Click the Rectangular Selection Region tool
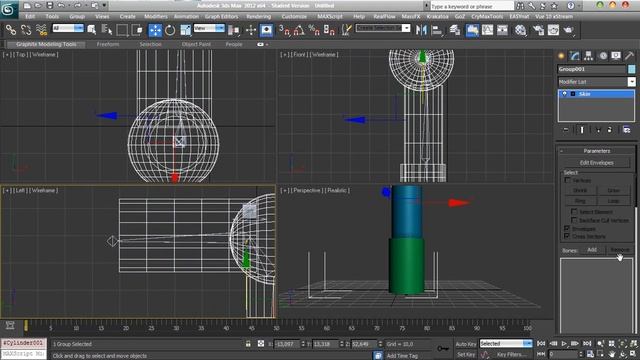 pos(122,30)
